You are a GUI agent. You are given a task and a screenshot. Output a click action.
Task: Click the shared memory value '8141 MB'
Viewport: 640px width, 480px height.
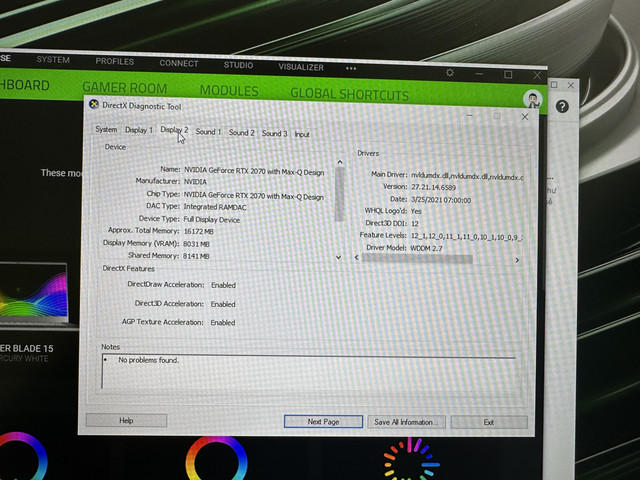click(x=196, y=256)
